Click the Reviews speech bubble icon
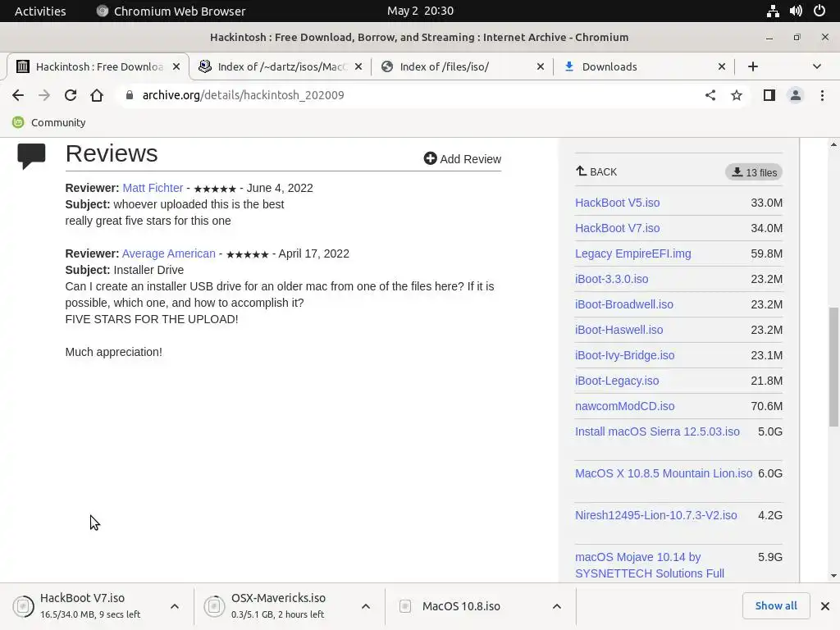 [32, 156]
